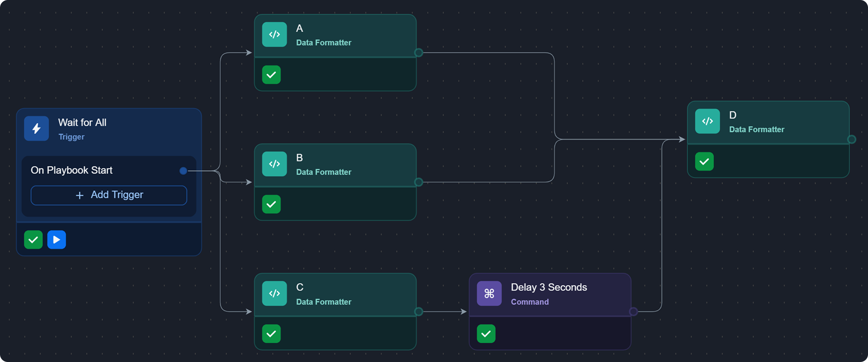Click the green checkmark on Delay node
The image size is (868, 362).
[x=486, y=334]
